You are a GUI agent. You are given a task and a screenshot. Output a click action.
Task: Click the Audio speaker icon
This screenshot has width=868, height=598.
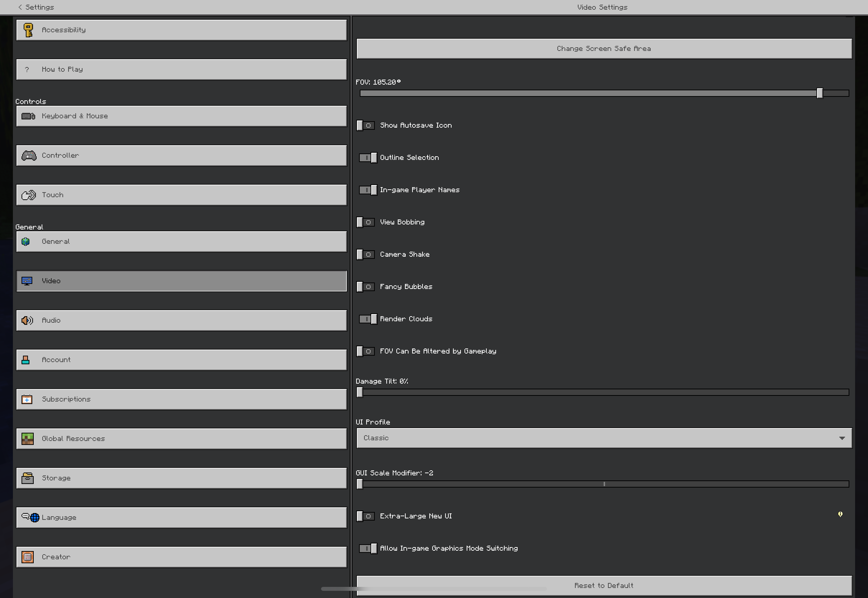click(27, 321)
